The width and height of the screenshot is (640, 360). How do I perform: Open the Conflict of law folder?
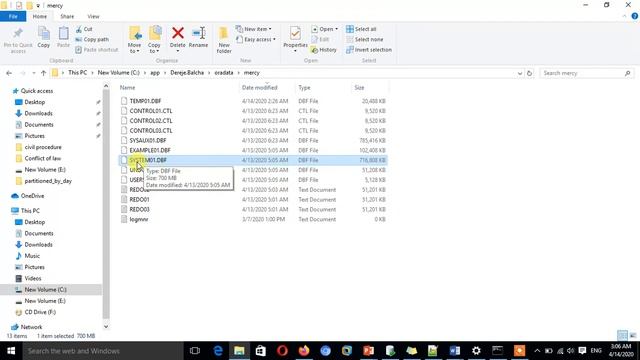42,158
